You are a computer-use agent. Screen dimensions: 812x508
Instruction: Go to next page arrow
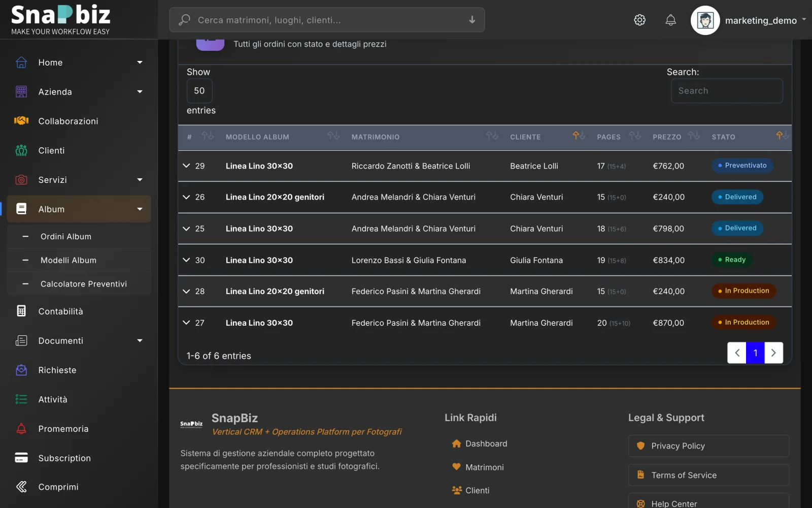point(773,353)
